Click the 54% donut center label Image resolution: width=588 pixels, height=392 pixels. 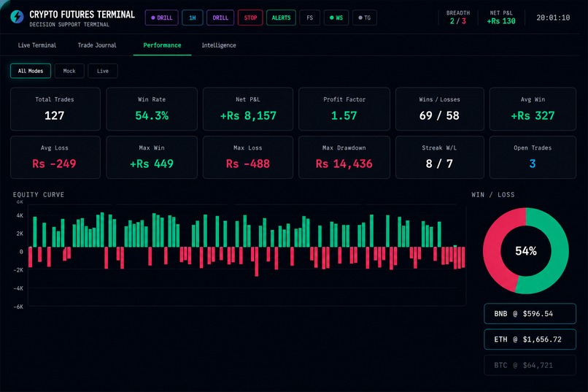click(x=526, y=251)
